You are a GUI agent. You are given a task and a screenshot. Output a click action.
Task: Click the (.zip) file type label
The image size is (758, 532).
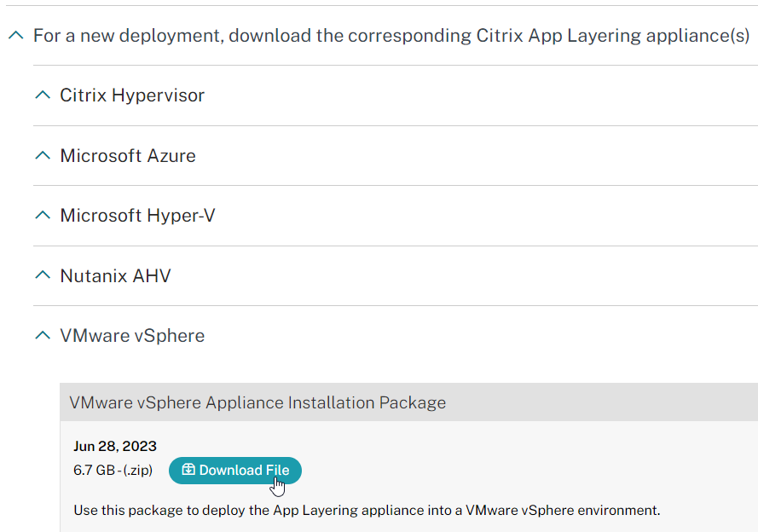pyautogui.click(x=138, y=470)
